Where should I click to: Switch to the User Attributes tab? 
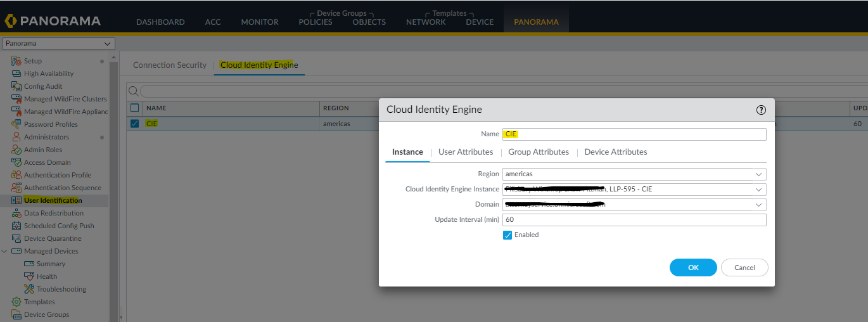click(466, 152)
